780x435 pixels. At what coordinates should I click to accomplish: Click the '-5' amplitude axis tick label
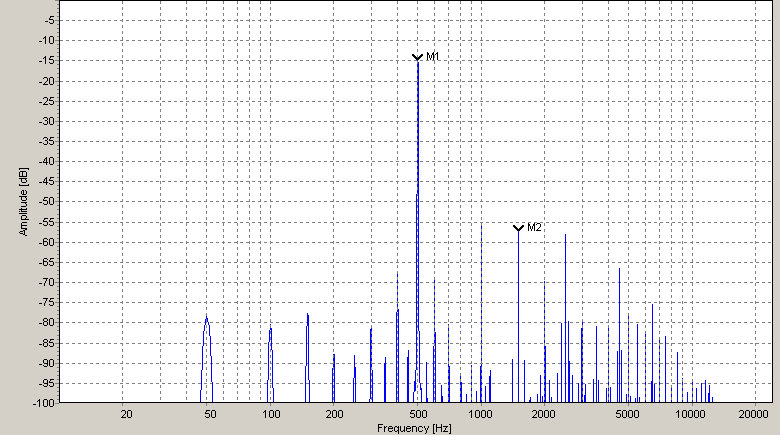click(x=50, y=20)
